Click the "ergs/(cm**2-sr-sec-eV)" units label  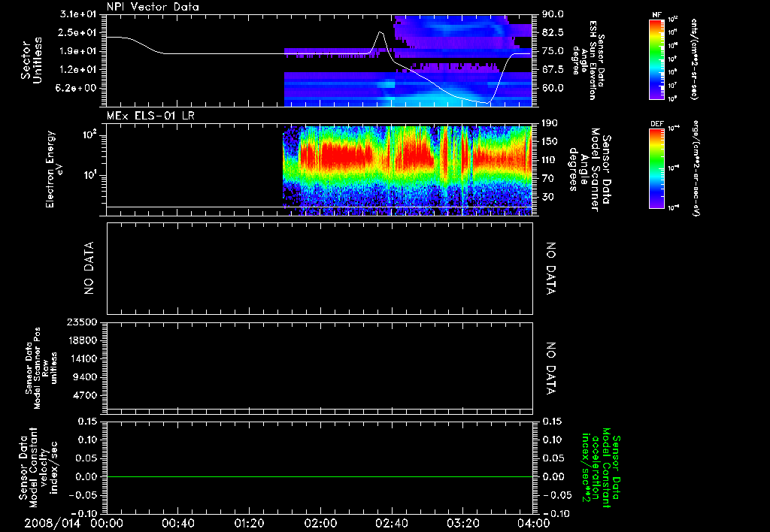[x=696, y=168]
